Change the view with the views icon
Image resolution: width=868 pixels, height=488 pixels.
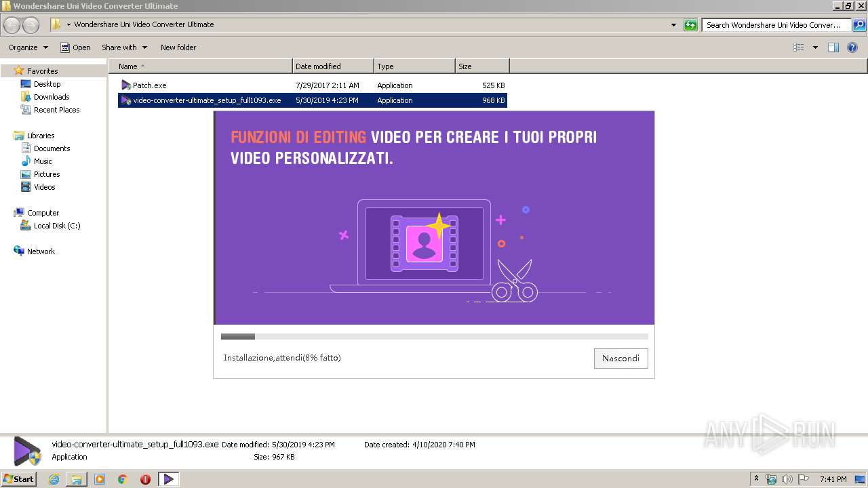(799, 47)
